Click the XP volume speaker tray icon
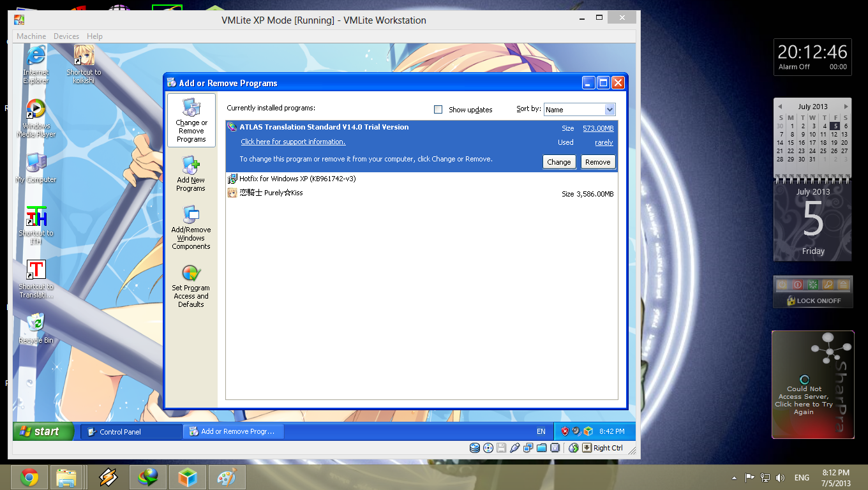The height and width of the screenshot is (490, 868). coord(576,431)
